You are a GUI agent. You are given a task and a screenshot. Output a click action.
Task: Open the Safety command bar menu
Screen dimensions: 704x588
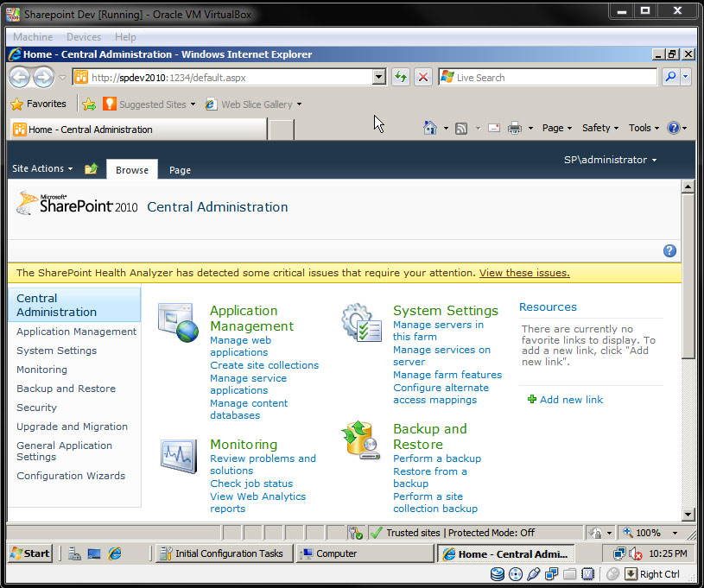click(600, 128)
